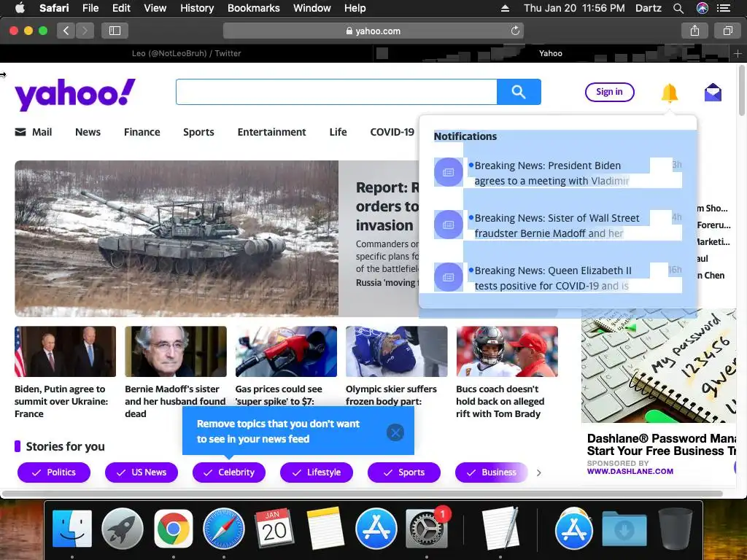Show the Safari sidebar

click(x=115, y=31)
